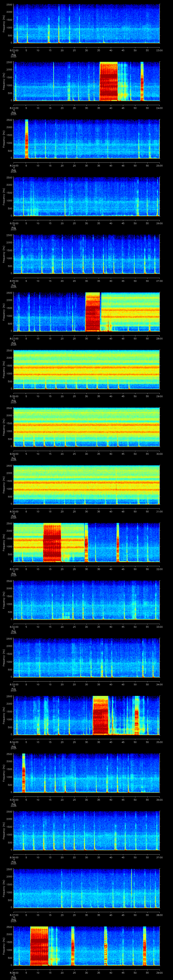The image size is (173, 980).
Task: Click the 8:27:00 start time label
Action: pos(14,339)
